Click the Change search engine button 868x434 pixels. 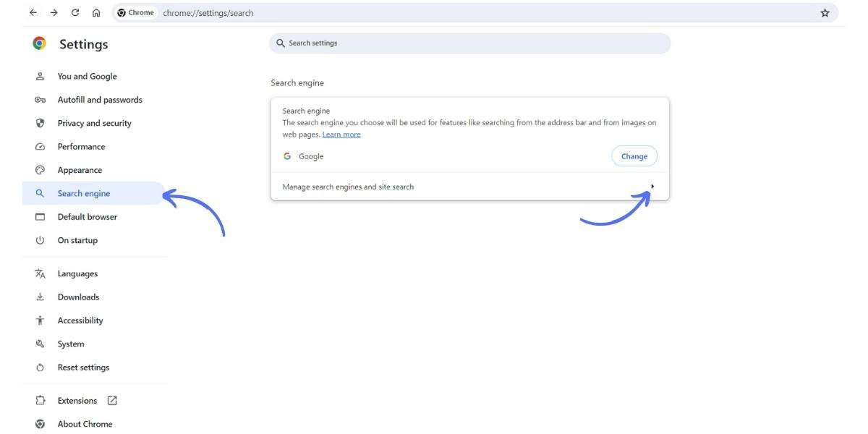[634, 156]
